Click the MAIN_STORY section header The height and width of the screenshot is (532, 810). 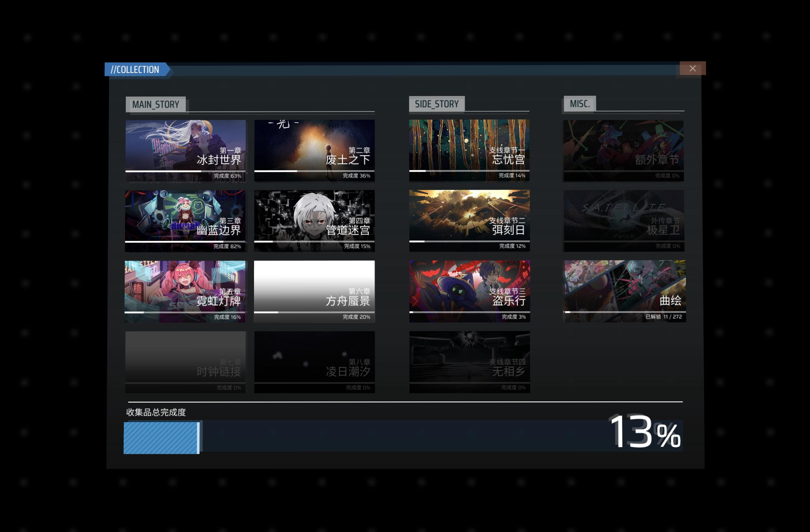tap(156, 104)
